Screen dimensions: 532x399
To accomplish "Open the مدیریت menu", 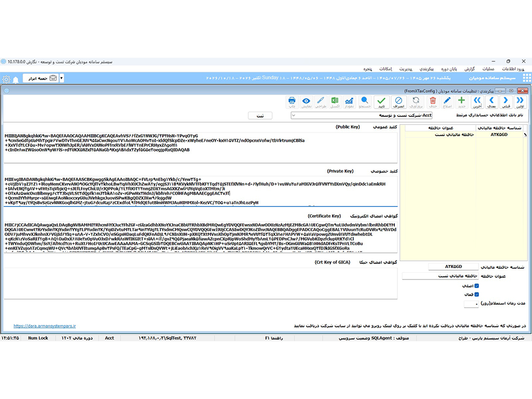I will pos(405,69).
